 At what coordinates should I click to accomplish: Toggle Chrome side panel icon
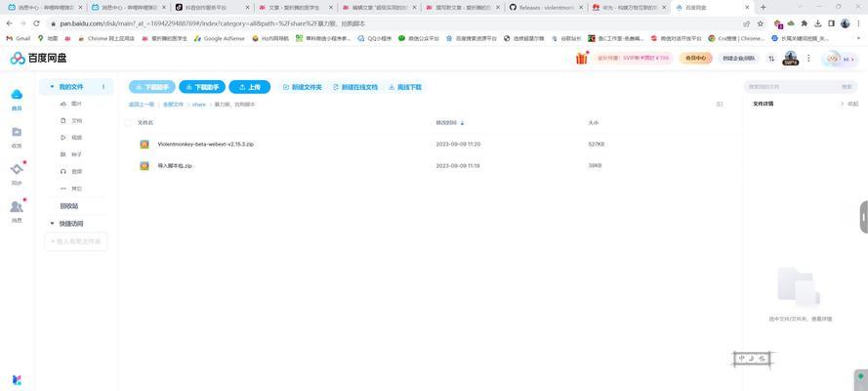click(x=831, y=23)
